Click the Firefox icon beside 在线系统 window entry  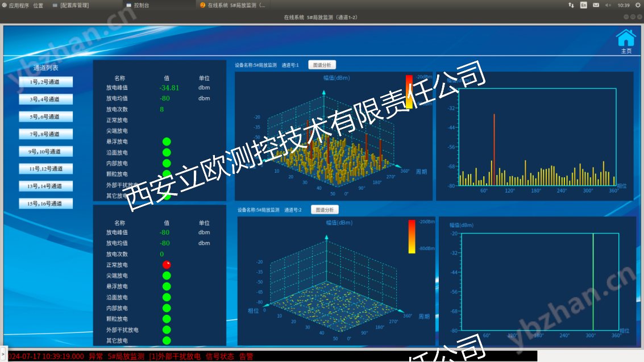click(202, 5)
